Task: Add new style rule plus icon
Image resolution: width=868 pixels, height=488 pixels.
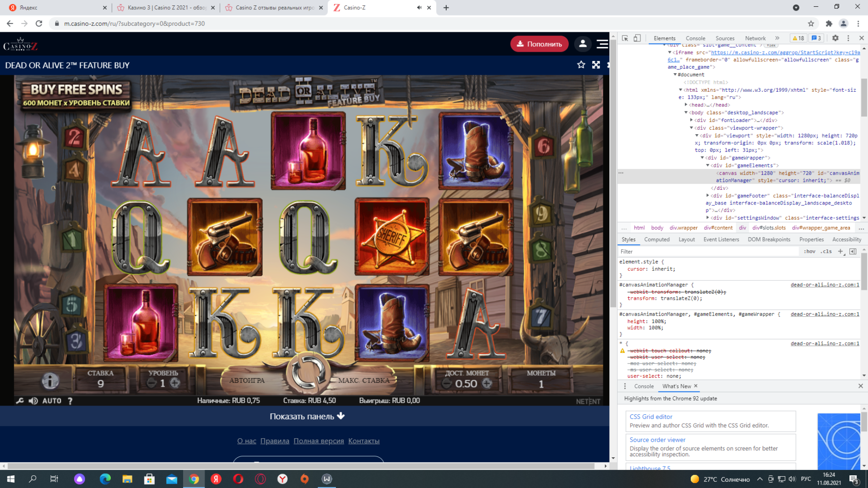Action: coord(841,251)
